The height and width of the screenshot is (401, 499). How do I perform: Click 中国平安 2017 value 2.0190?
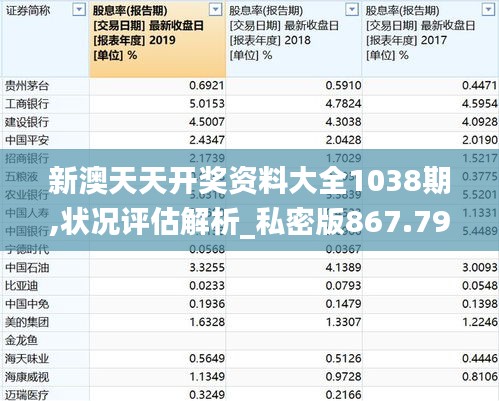pyautogui.click(x=480, y=140)
